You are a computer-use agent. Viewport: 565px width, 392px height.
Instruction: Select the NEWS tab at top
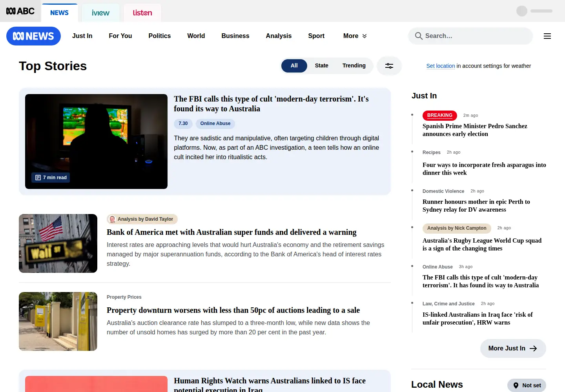[60, 13]
